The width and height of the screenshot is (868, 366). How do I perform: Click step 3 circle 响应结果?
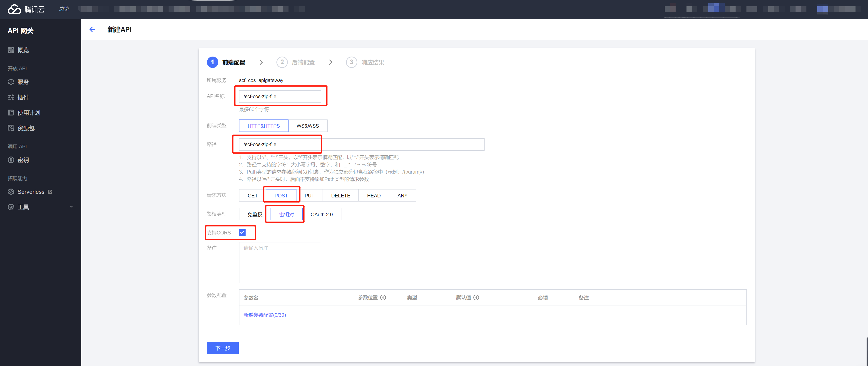click(x=351, y=62)
